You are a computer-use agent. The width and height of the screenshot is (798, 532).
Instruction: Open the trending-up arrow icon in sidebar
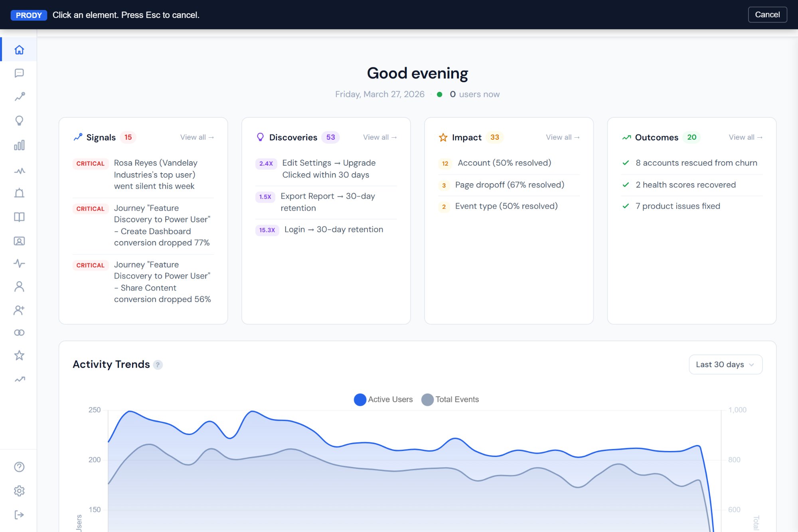(x=19, y=379)
